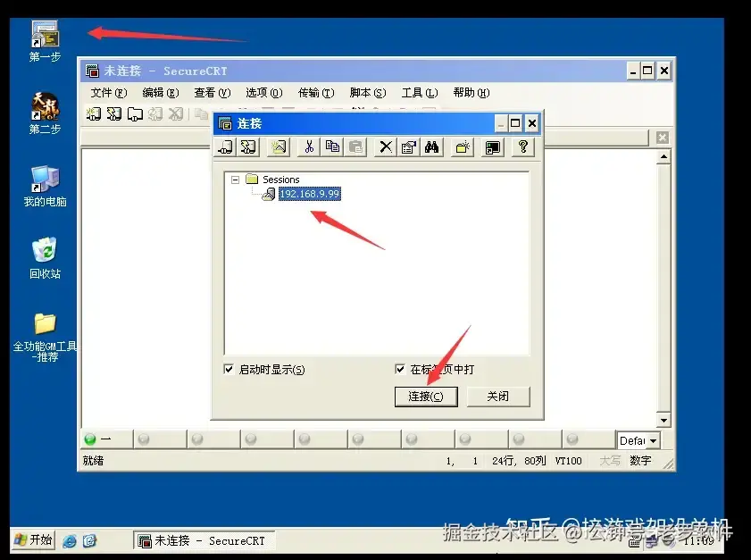Open the 开始 Start menu
Viewport: 751px width, 560px height.
pyautogui.click(x=33, y=539)
